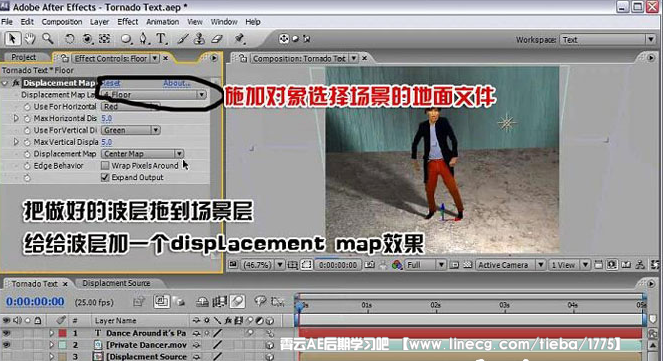Hide the Private Dancer.mov layer
Image resolution: width=663 pixels, height=361 pixels.
(x=6, y=345)
